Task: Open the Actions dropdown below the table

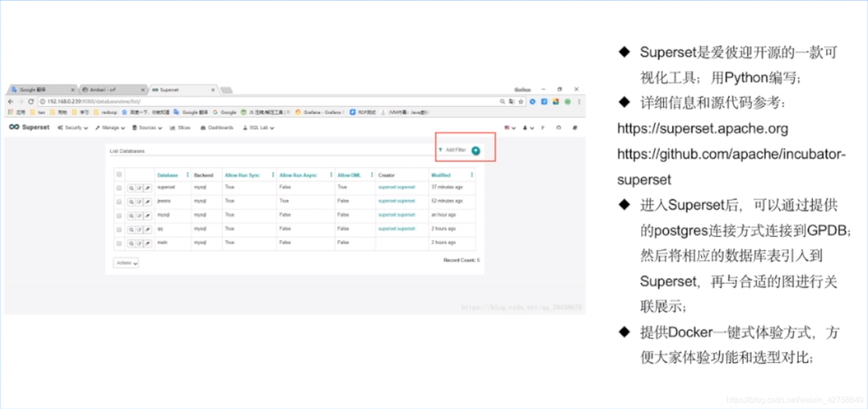Action: (126, 263)
